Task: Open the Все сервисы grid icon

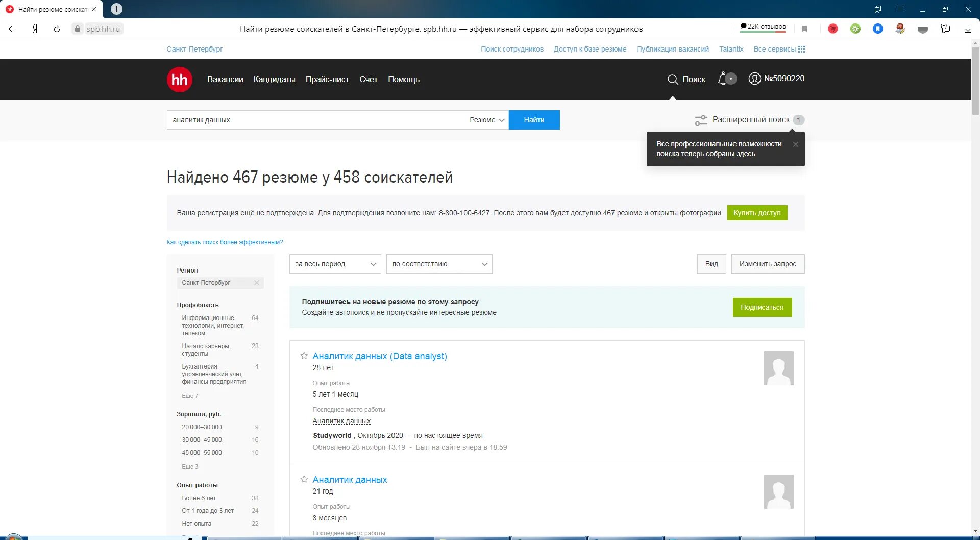Action: click(x=801, y=50)
